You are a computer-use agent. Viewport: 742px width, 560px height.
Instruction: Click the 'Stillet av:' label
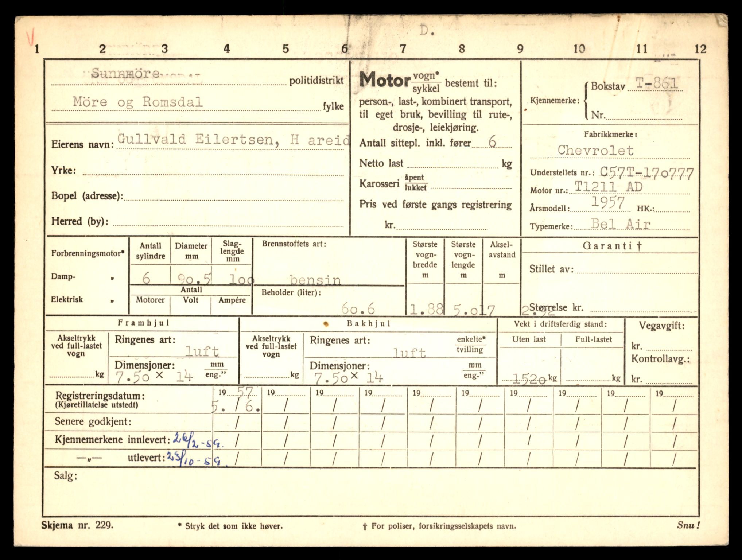click(551, 269)
